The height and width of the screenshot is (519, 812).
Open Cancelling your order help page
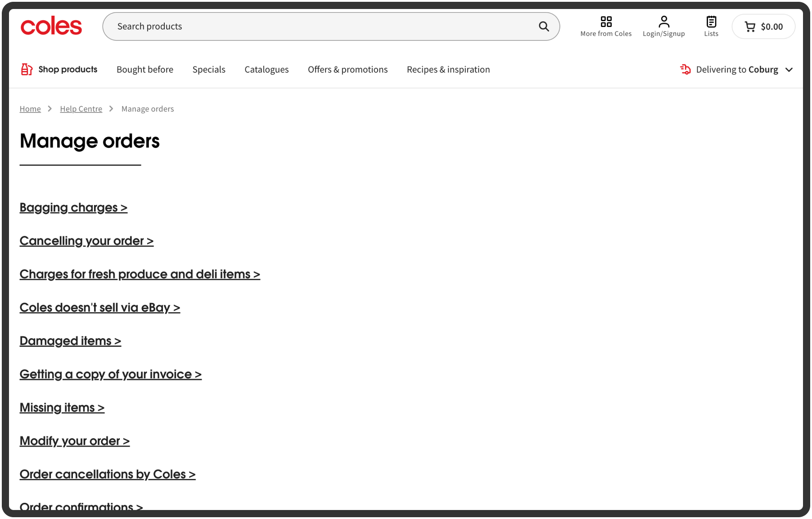86,241
